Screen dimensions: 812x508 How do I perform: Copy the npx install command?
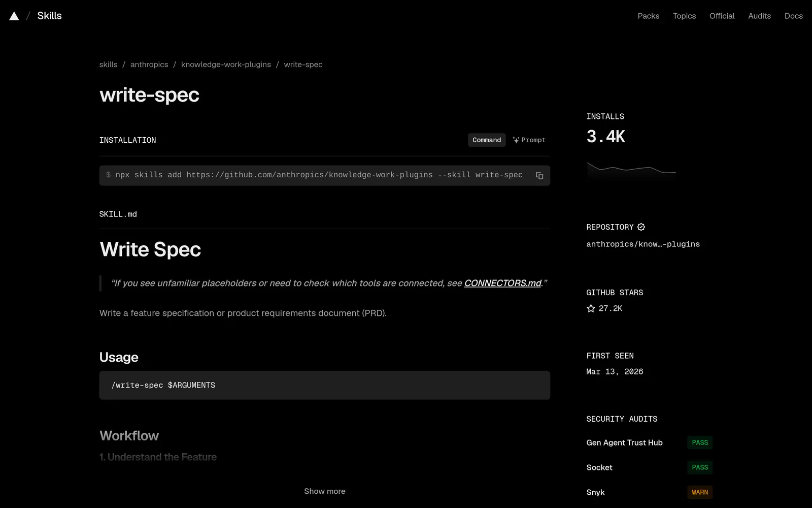539,175
